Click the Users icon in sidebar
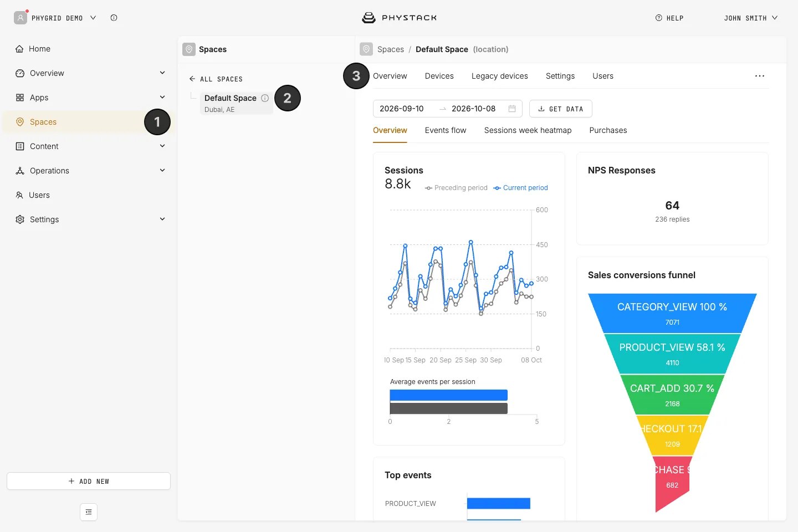The image size is (798, 532). tap(19, 195)
